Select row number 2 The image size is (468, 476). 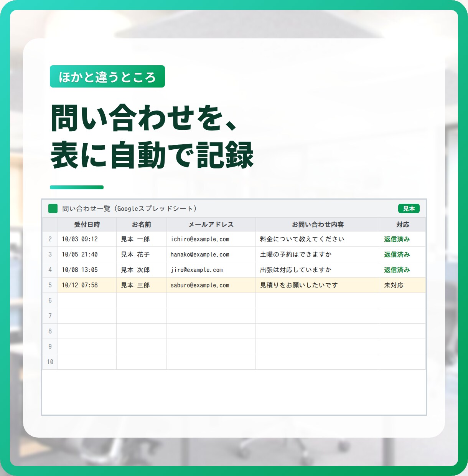point(50,239)
